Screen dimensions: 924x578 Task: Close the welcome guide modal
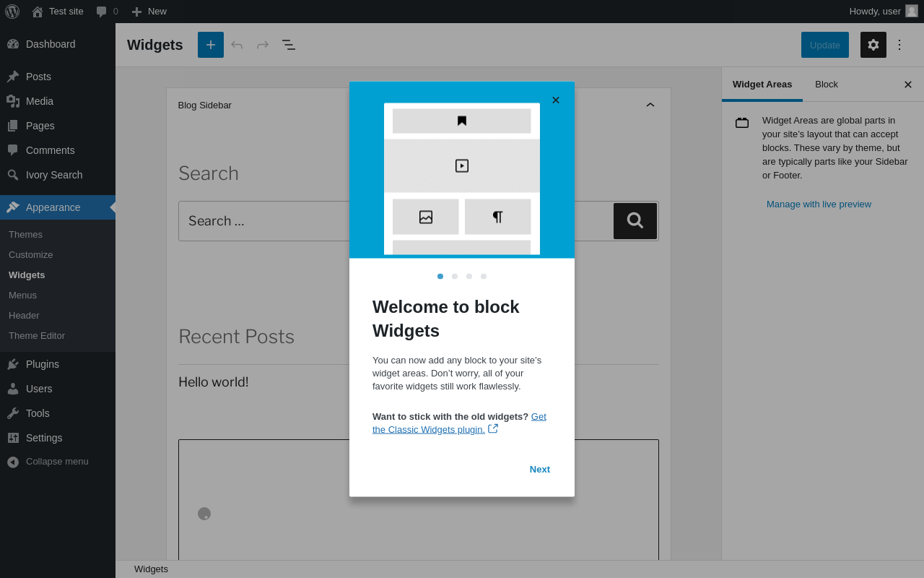556,100
